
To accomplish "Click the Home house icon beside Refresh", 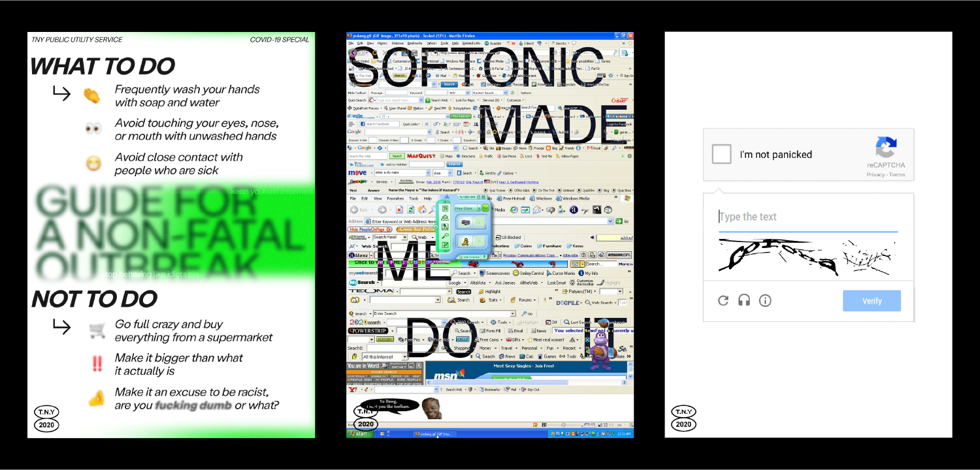I will (422, 210).
